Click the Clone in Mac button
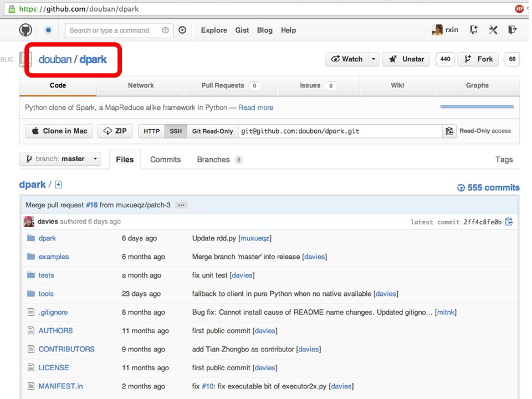This screenshot has height=399, width=532. coord(59,131)
